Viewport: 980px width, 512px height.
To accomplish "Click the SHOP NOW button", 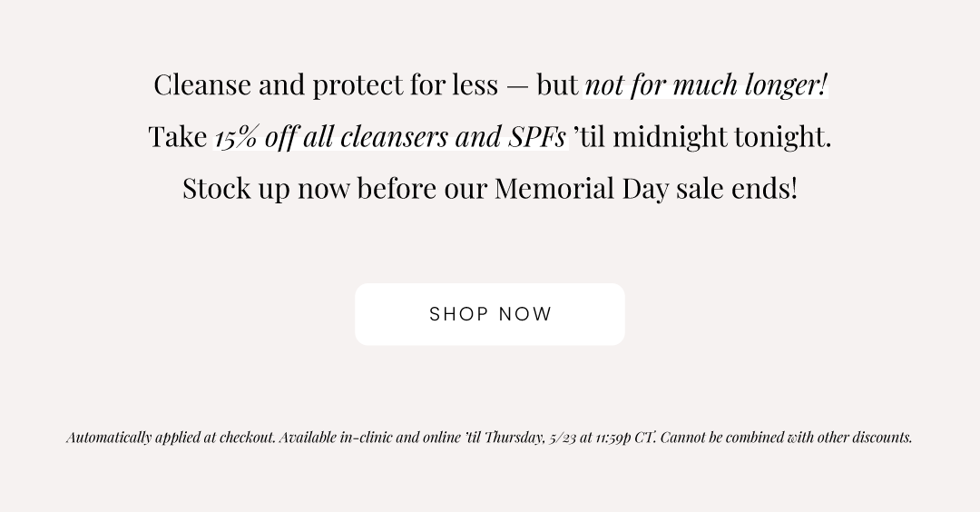I will click(490, 314).
